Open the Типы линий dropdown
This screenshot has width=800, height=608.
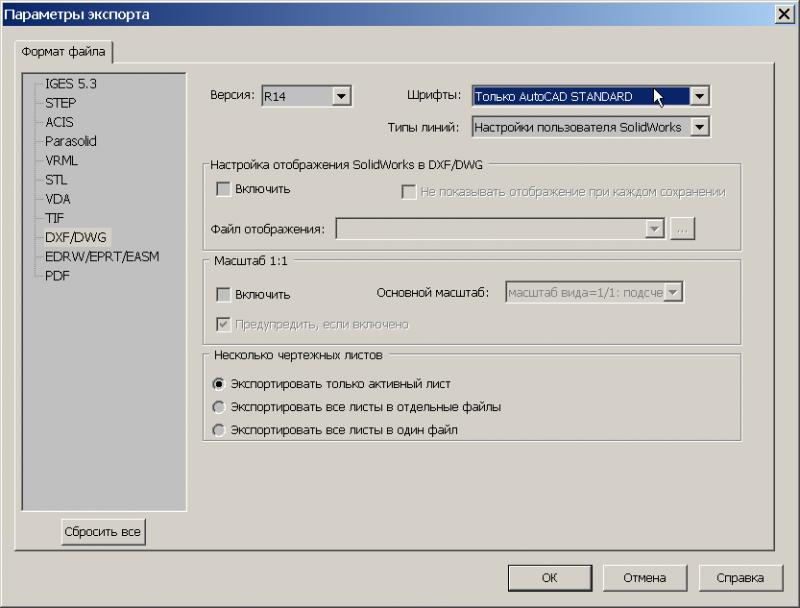point(699,127)
